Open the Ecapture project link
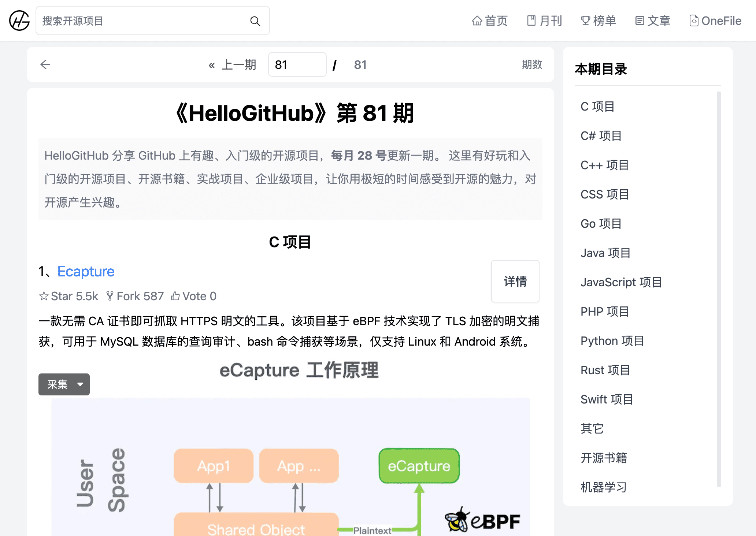 click(x=86, y=271)
